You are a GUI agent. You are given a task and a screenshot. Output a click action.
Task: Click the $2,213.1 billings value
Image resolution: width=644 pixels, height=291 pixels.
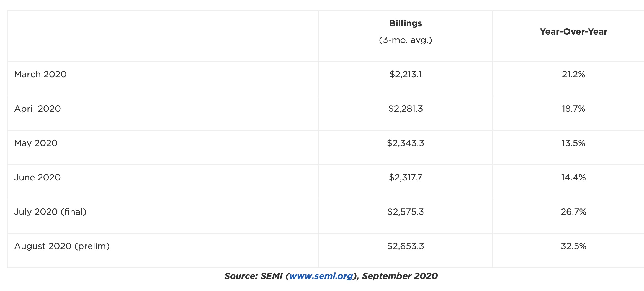[405, 74]
